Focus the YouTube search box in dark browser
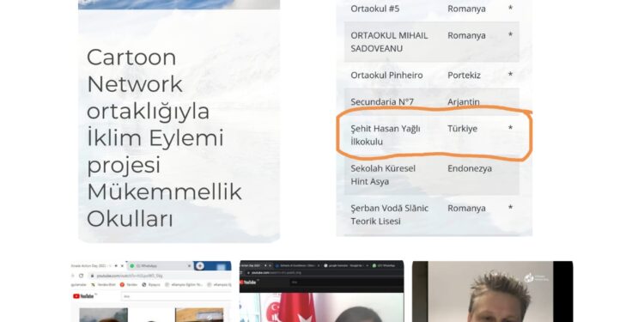The height and width of the screenshot is (322, 644). (346, 283)
